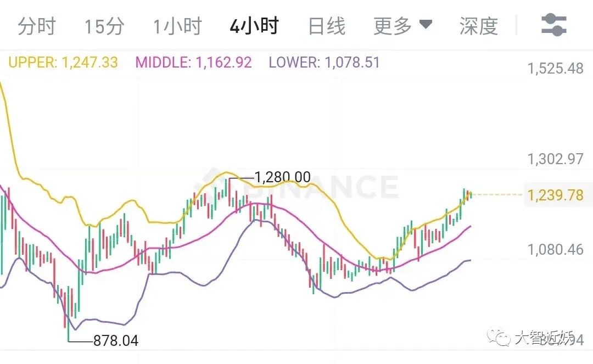
Task: Open the 深度 depth view
Action: tap(479, 26)
